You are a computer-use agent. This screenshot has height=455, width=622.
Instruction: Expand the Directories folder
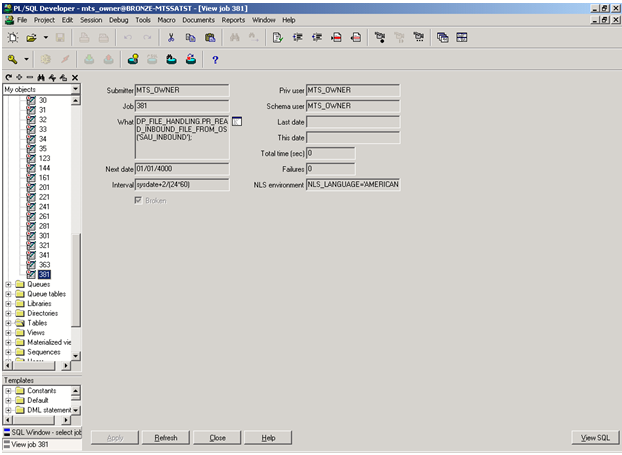[x=8, y=313]
